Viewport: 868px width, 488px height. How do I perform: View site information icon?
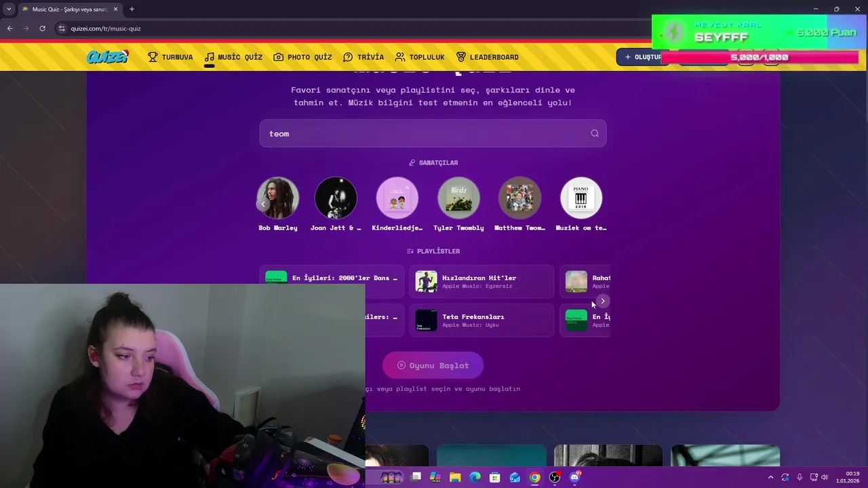(x=62, y=28)
